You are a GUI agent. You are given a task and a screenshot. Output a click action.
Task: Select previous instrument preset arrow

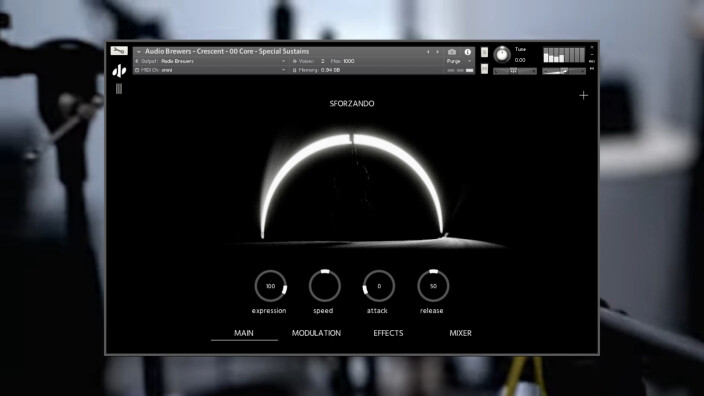[428, 52]
